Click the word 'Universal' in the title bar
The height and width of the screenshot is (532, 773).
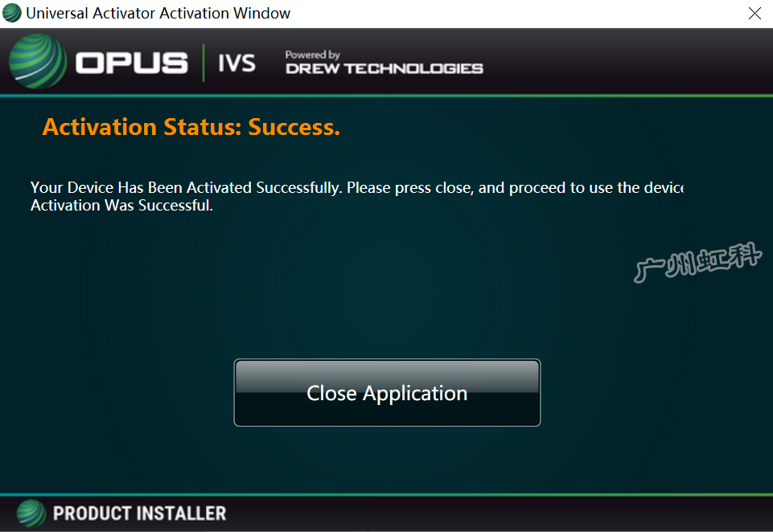57,14
